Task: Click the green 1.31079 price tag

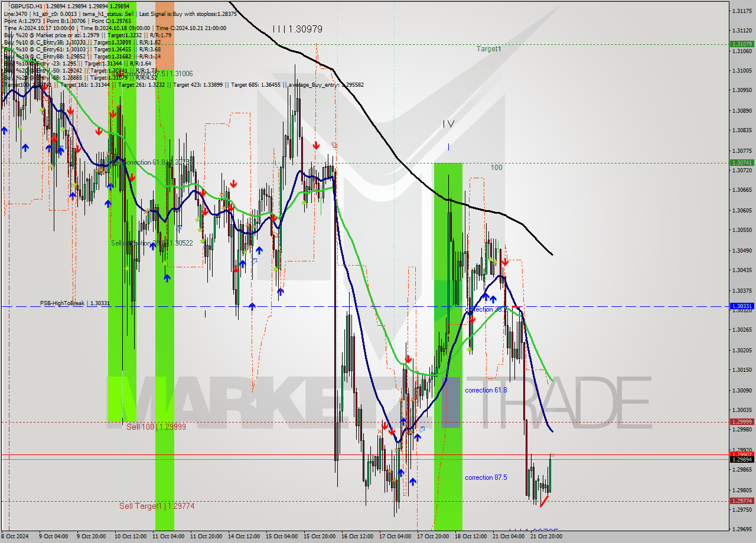Action: pos(742,44)
